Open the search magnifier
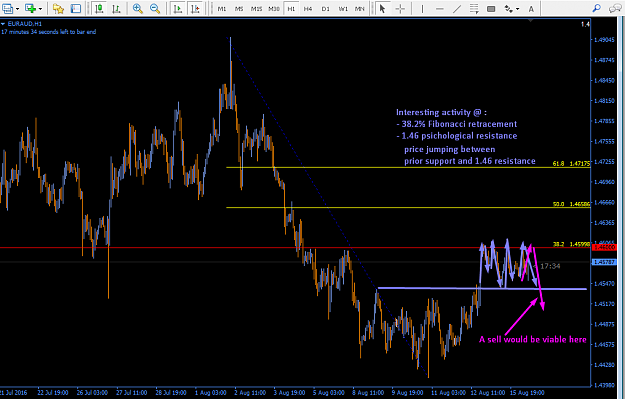The image size is (625, 399). coord(596,8)
